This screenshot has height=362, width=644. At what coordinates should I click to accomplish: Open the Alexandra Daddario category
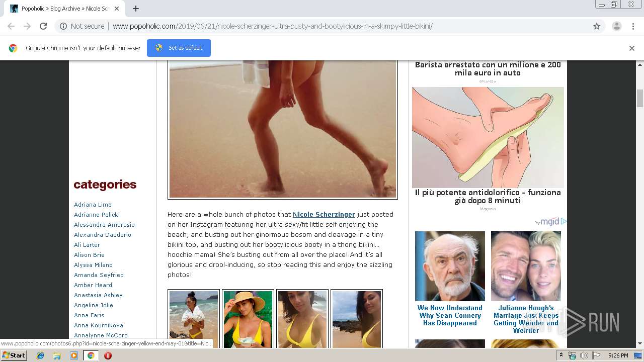coord(103,235)
